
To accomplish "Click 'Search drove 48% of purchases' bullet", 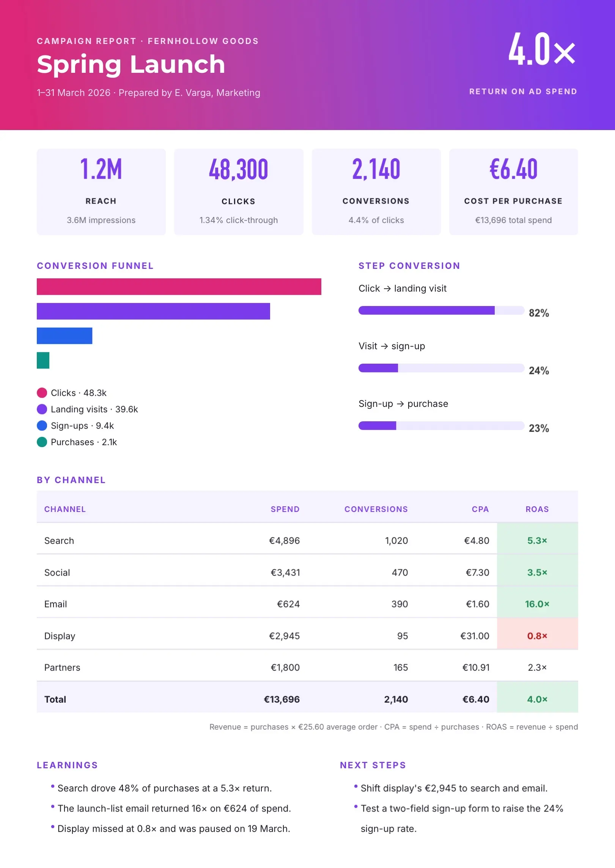I will coord(165,788).
